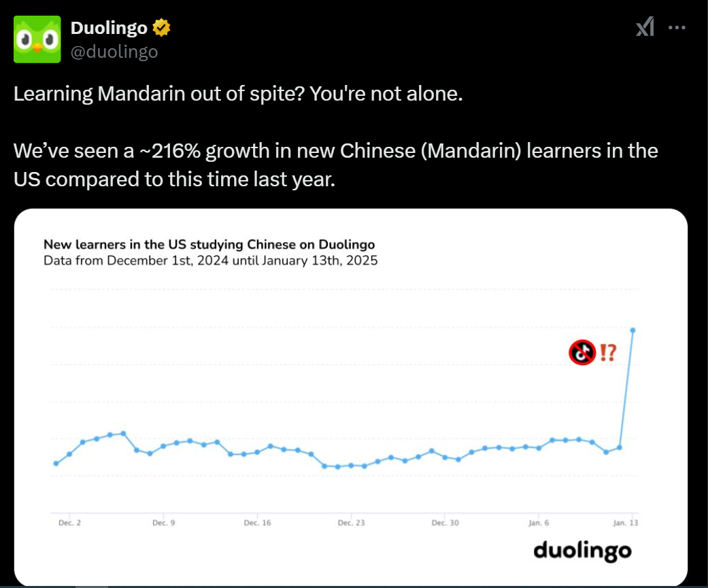Select the Dec. 23 axis label
This screenshot has width=708, height=588.
point(351,523)
